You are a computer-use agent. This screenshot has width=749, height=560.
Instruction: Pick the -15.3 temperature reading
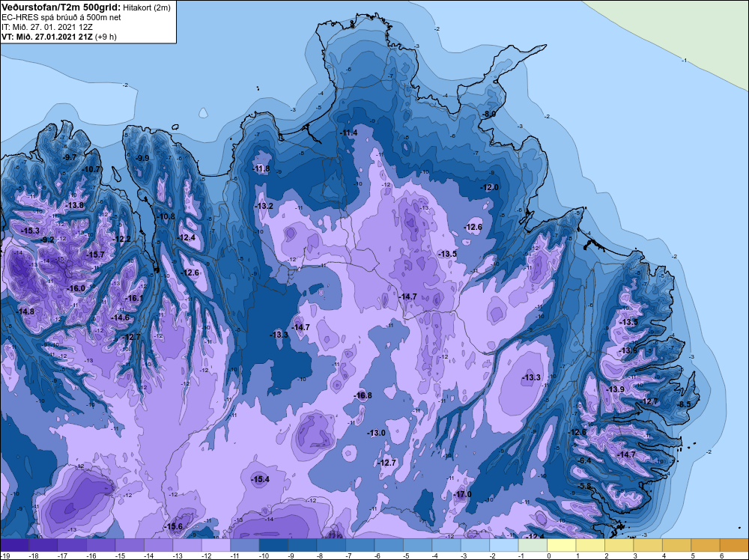(x=30, y=231)
